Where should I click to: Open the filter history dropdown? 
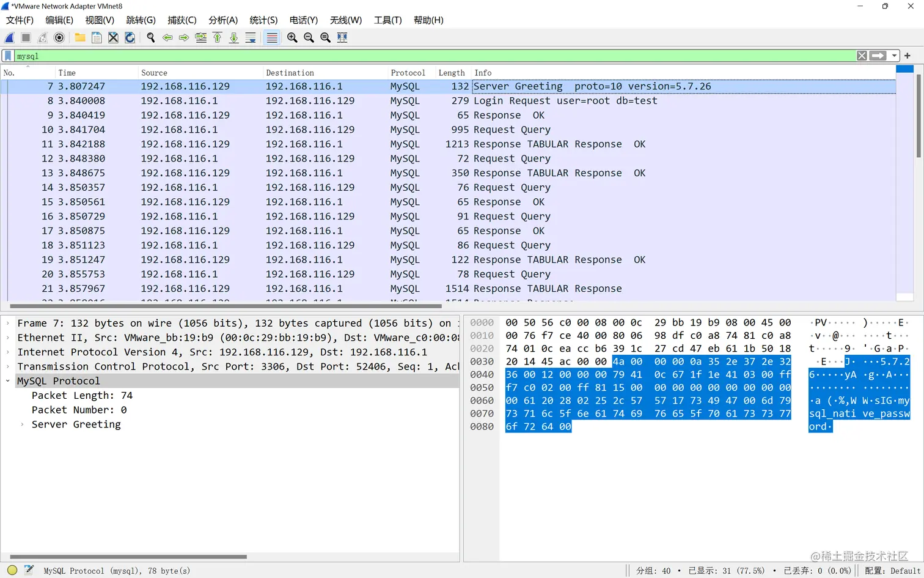(893, 56)
